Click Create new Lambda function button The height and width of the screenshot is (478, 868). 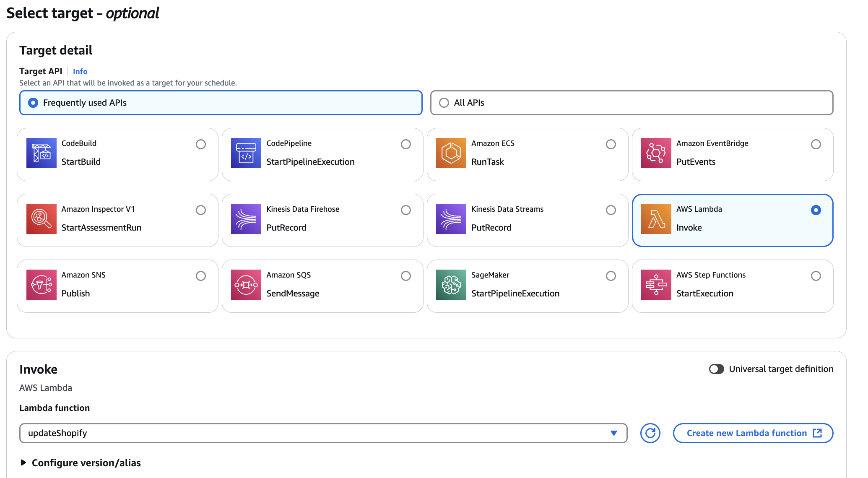753,433
